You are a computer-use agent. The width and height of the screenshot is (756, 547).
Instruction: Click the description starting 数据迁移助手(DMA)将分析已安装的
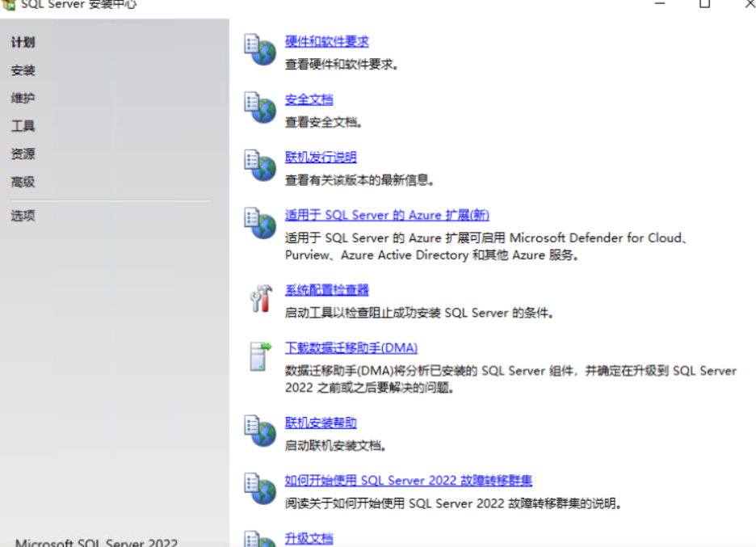point(511,379)
